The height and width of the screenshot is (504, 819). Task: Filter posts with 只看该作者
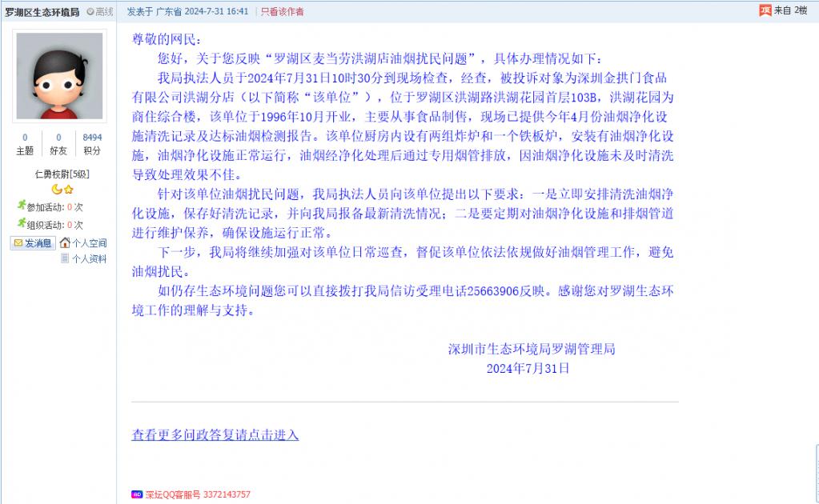pyautogui.click(x=282, y=11)
